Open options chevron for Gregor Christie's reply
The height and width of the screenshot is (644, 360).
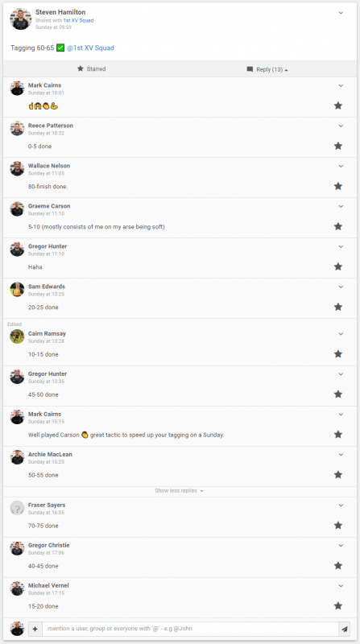[x=341, y=546]
